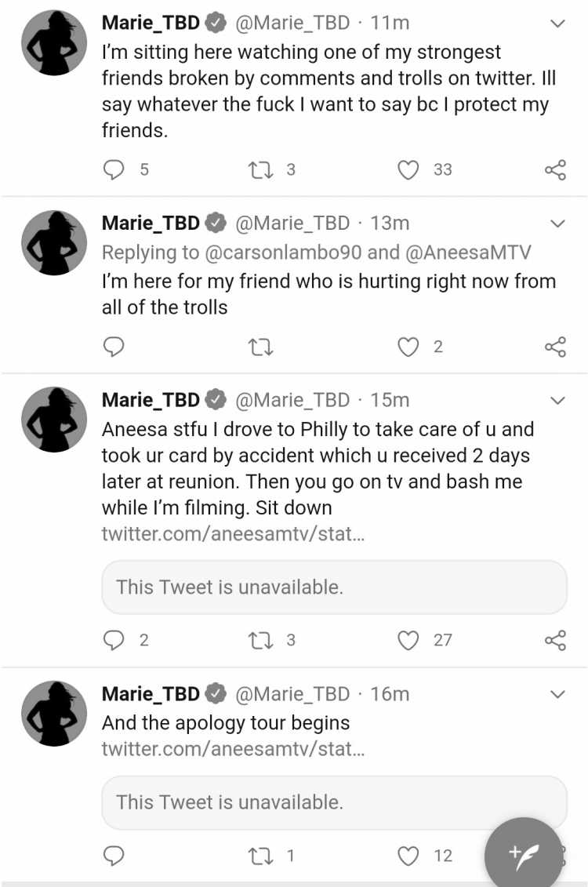The width and height of the screenshot is (588, 887).
Task: Like the 13m tweet with 2 likes
Action: 408,346
